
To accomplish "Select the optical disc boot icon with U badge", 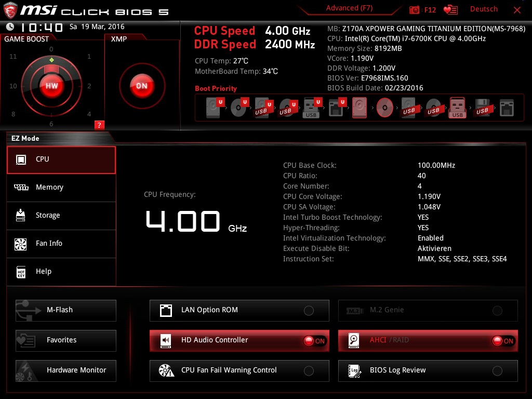I will [240, 108].
